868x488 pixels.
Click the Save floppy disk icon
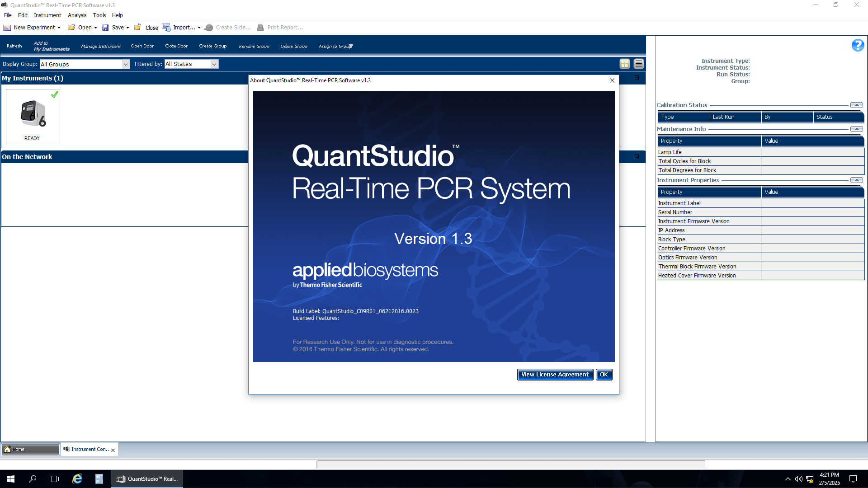105,28
